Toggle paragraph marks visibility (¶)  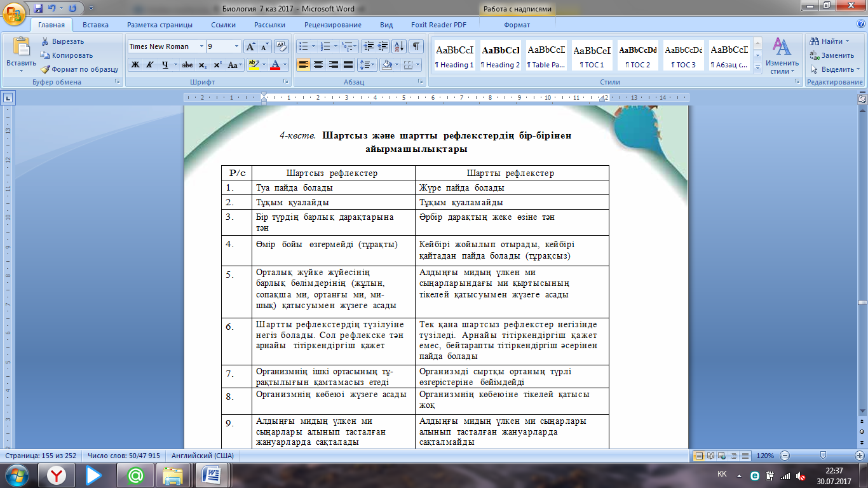[416, 46]
